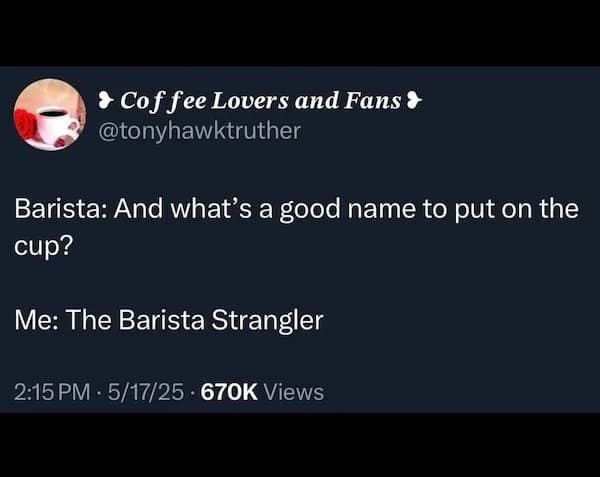Click the @tonyhawktruther handle

[x=199, y=131]
